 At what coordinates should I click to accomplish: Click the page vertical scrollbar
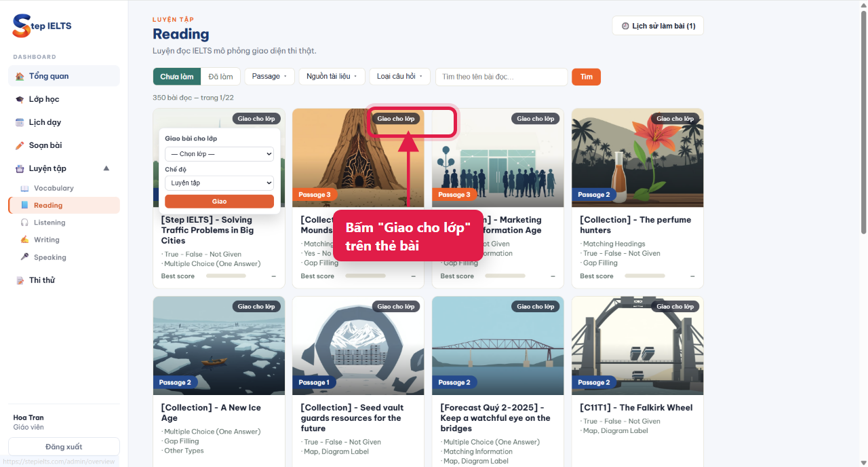pos(863,122)
